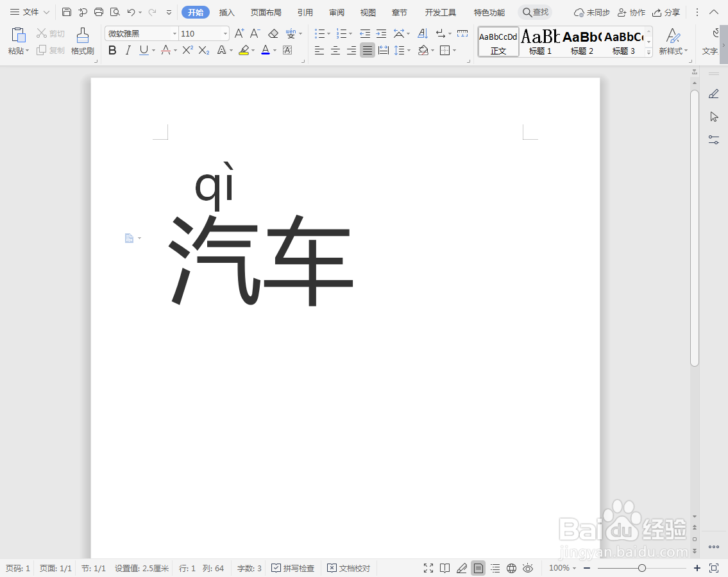Click the 查找 search button
728x577 pixels.
pos(536,12)
